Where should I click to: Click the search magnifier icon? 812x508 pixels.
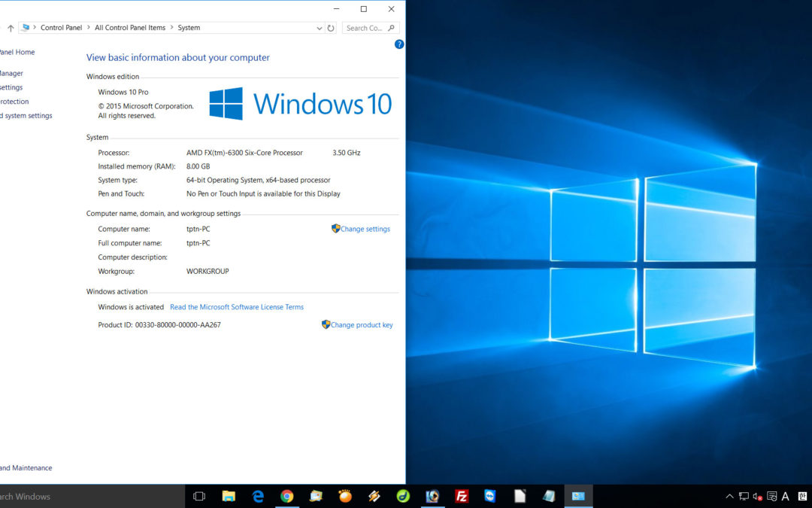pyautogui.click(x=391, y=28)
